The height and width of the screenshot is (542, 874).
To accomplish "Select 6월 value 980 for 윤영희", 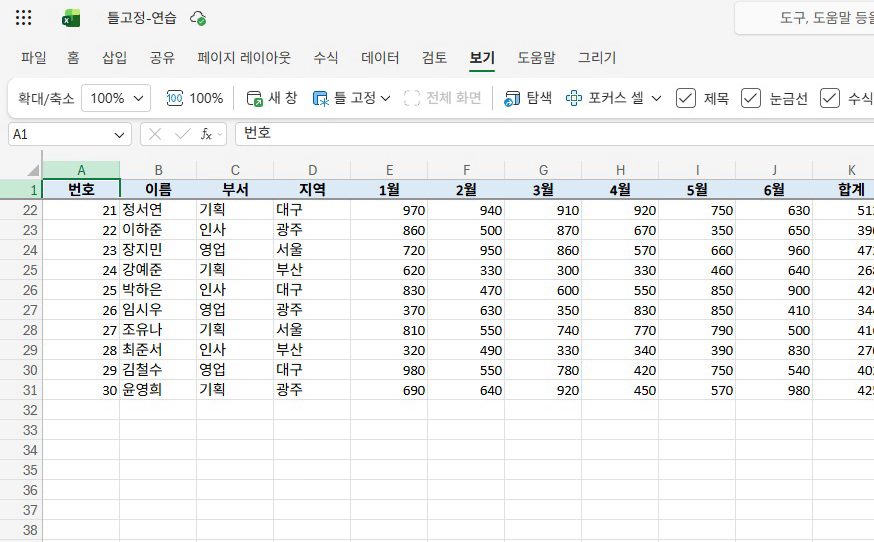I will pos(774,390).
